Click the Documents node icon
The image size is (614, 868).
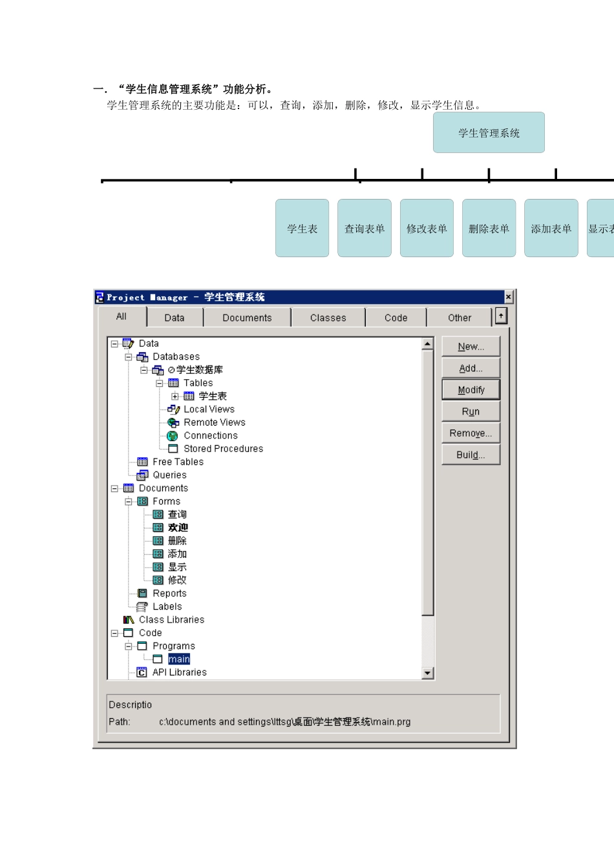pos(128,488)
